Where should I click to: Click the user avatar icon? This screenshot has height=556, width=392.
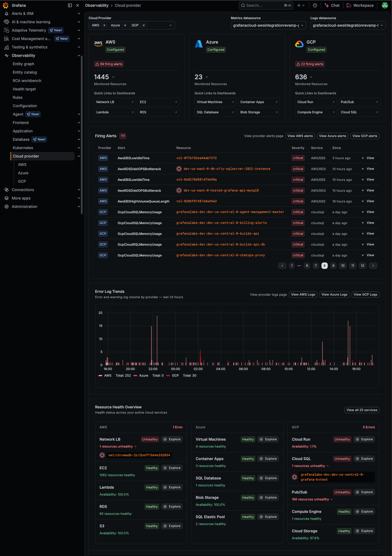coord(385,5)
